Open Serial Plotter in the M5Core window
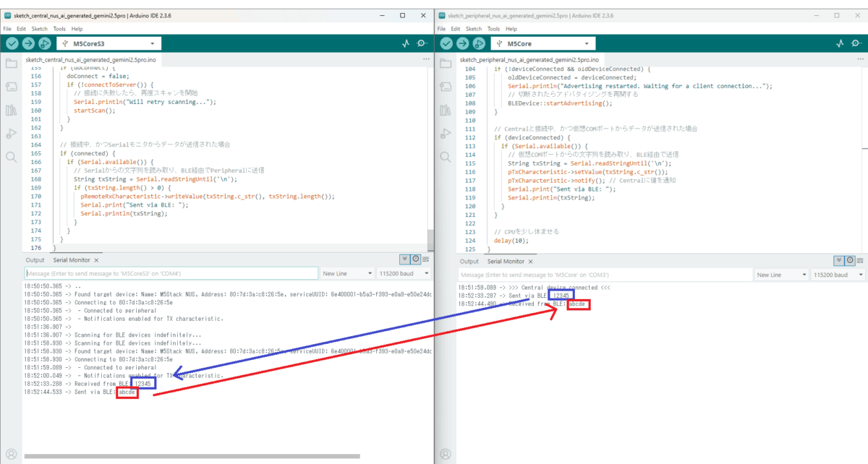 coord(840,43)
